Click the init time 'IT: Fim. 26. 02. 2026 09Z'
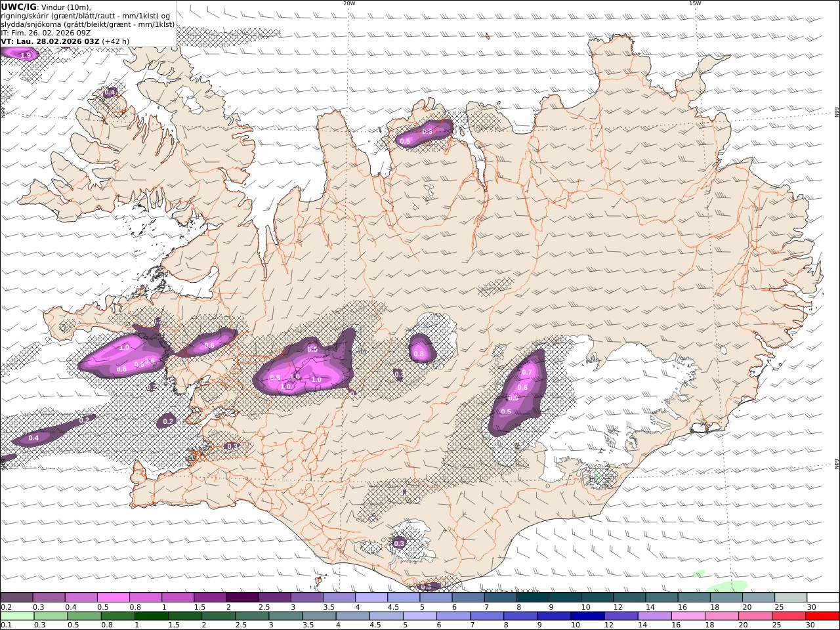 [x=46, y=32]
